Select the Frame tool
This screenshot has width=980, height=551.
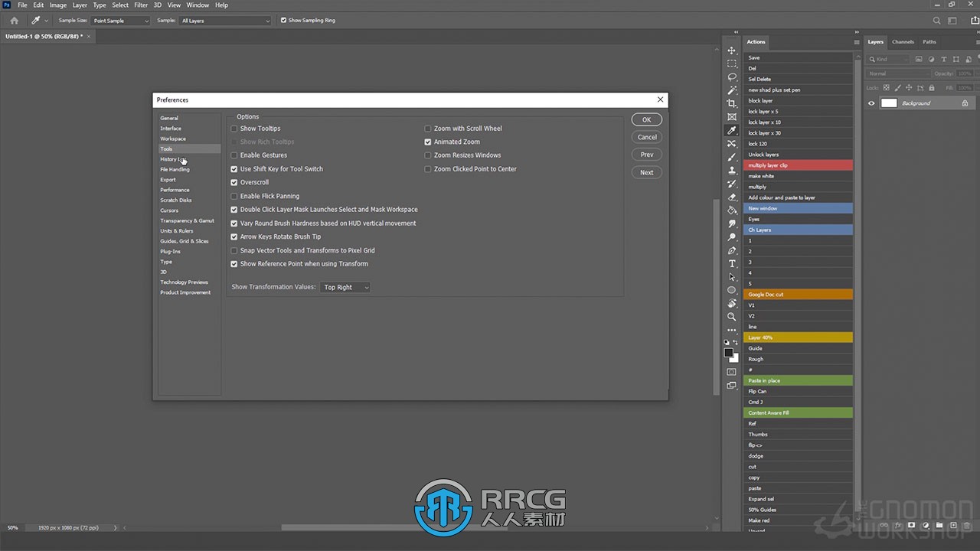click(732, 117)
